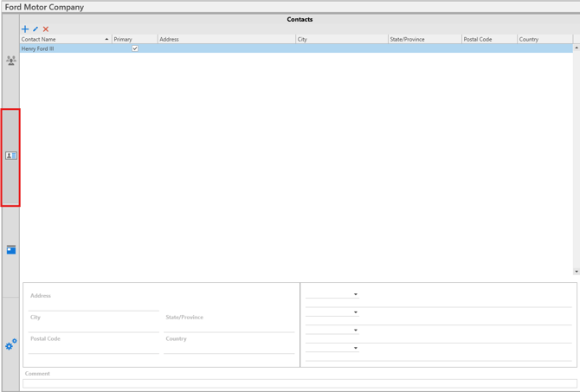Click the scroll down arrow of contacts list
Image resolution: width=580 pixels, height=392 pixels.
click(577, 272)
